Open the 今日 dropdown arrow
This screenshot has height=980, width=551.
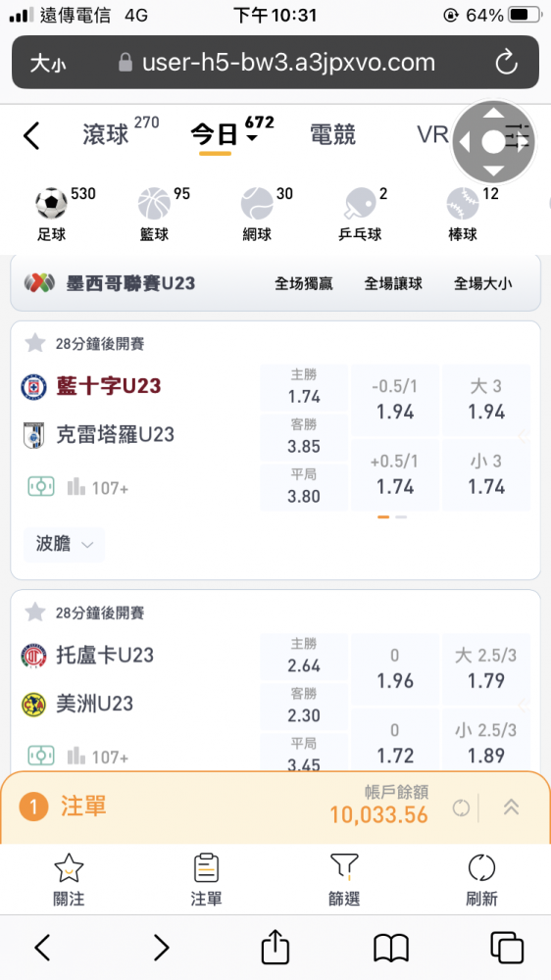(251, 138)
